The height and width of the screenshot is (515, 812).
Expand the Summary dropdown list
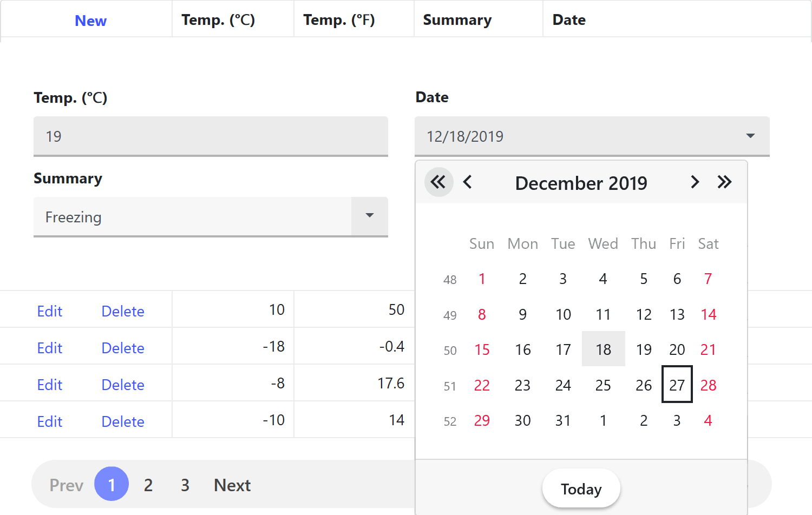pos(370,216)
